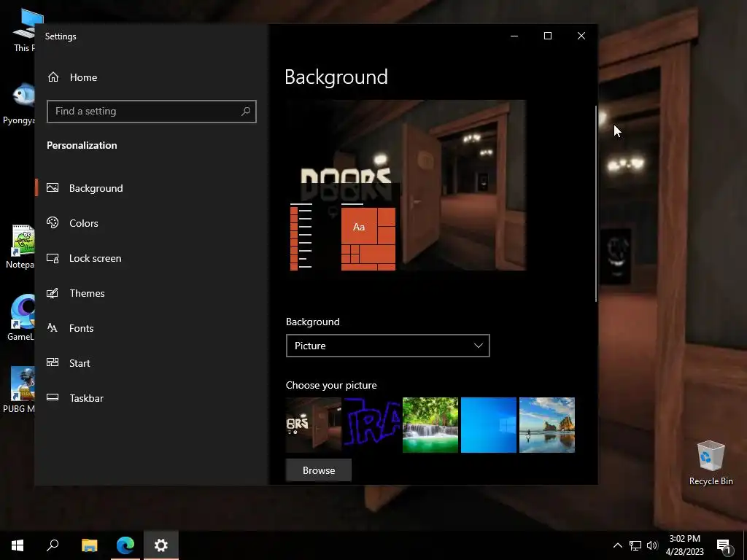This screenshot has width=747, height=560.
Task: Click the search magnifier in Find a setting
Action: (x=246, y=112)
